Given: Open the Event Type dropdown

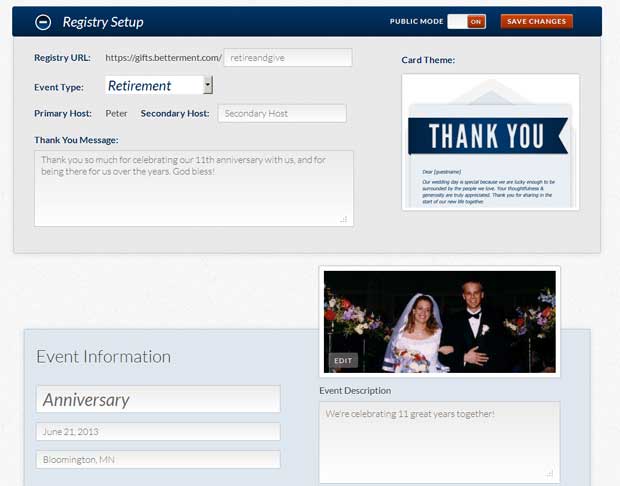Looking at the screenshot, I should (x=159, y=85).
